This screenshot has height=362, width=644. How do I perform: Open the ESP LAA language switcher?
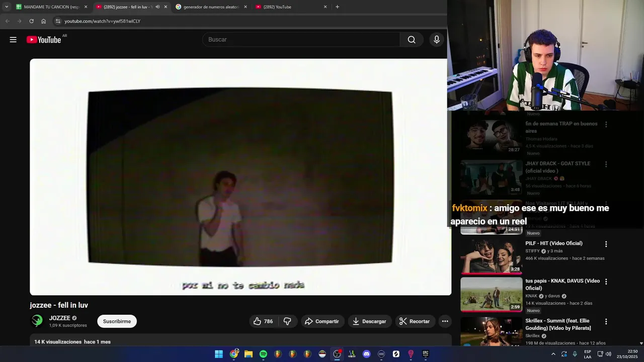[588, 354]
